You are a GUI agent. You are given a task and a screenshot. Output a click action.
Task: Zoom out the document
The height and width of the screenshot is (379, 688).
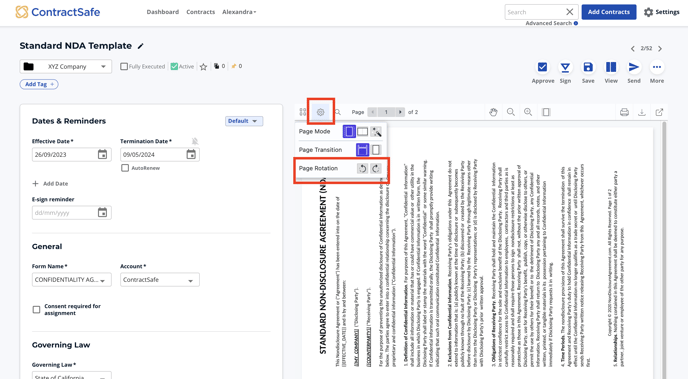point(511,112)
